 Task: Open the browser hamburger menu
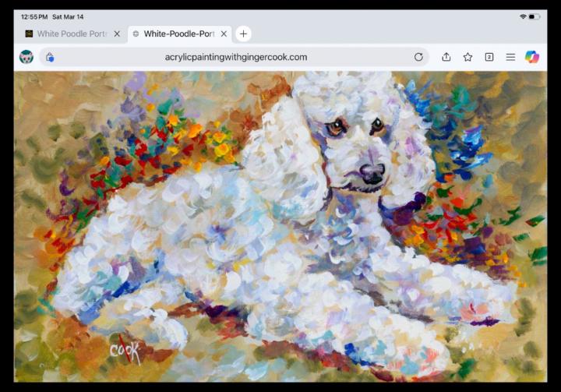point(510,57)
